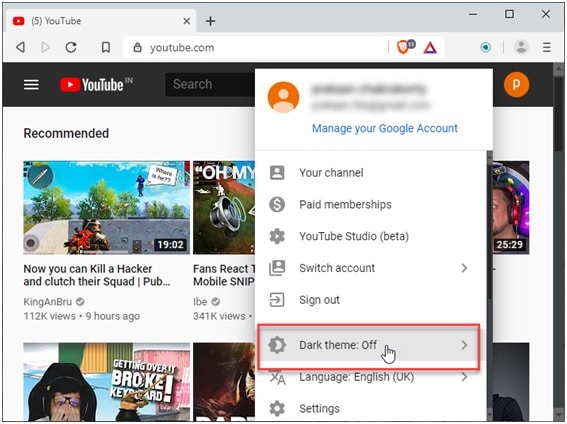
Task: Bookmark this page with the bookmark icon
Action: (106, 47)
